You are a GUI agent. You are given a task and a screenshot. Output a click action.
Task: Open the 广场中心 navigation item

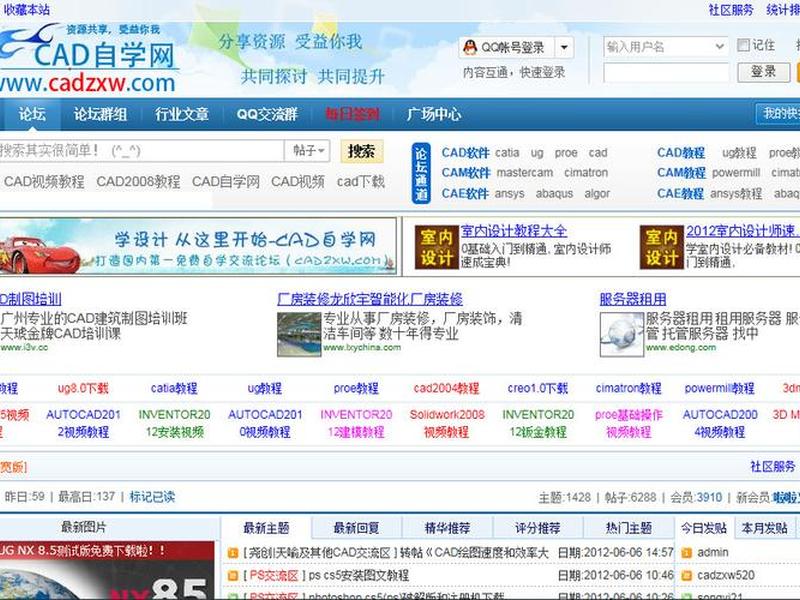pyautogui.click(x=434, y=114)
